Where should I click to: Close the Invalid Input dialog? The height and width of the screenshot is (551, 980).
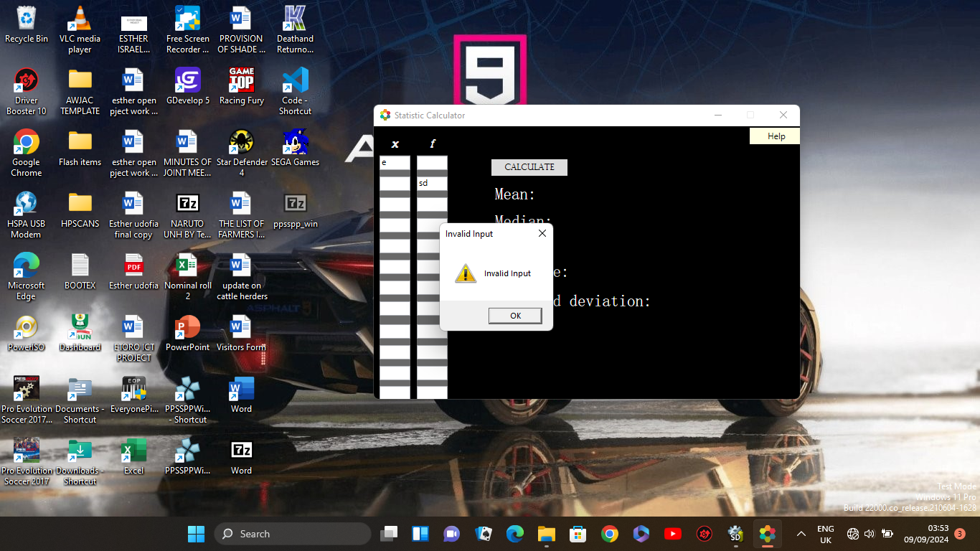pos(542,233)
